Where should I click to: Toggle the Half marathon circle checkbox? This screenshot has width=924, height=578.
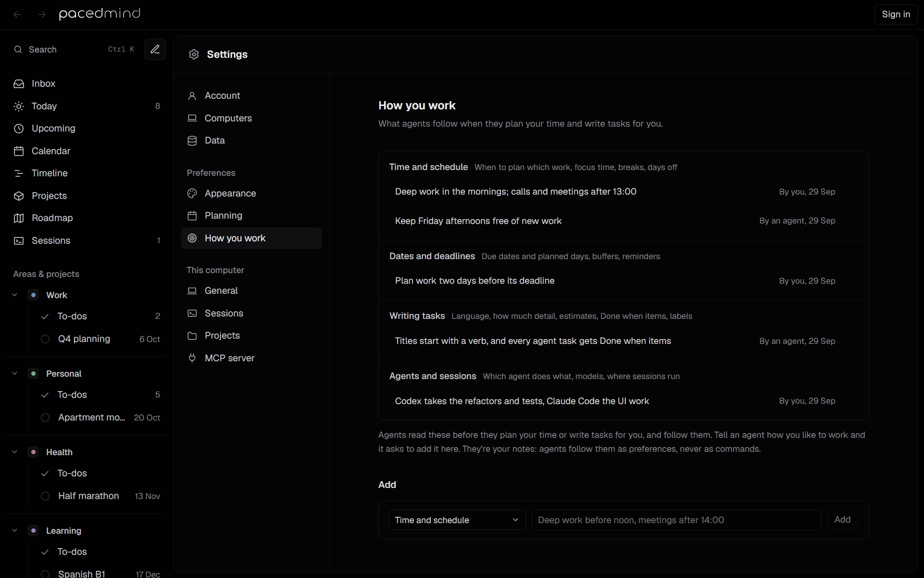coord(45,496)
